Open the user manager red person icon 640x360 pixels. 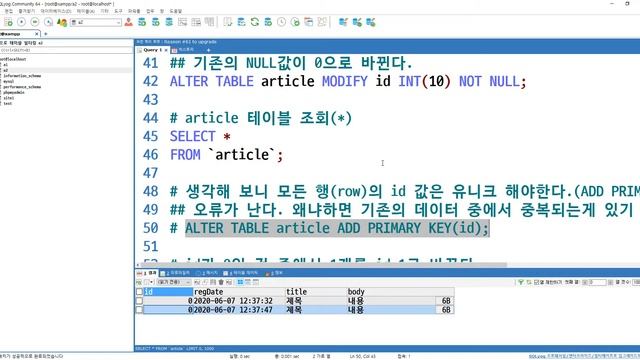[129, 22]
